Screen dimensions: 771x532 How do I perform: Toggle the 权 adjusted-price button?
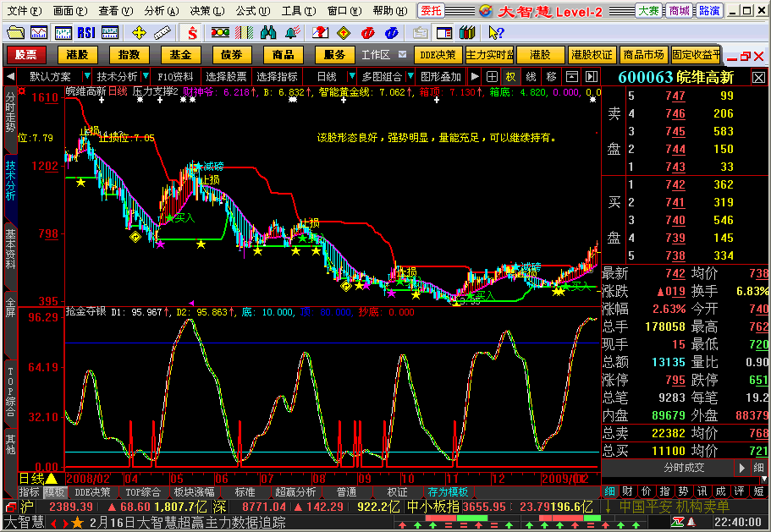tap(511, 77)
